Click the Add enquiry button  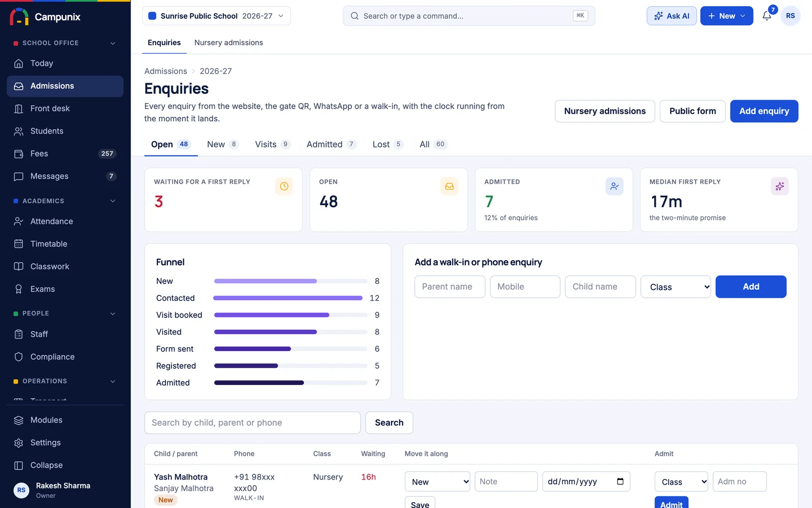[x=764, y=111]
